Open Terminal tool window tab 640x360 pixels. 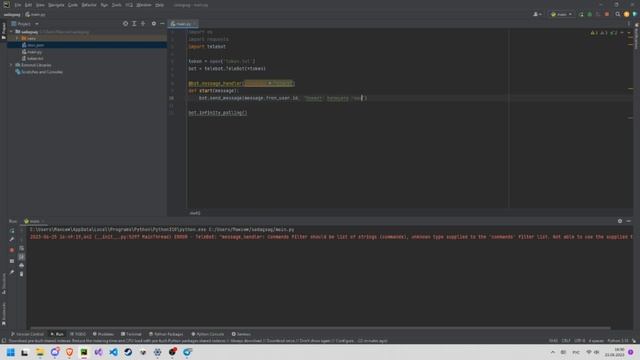point(131,334)
